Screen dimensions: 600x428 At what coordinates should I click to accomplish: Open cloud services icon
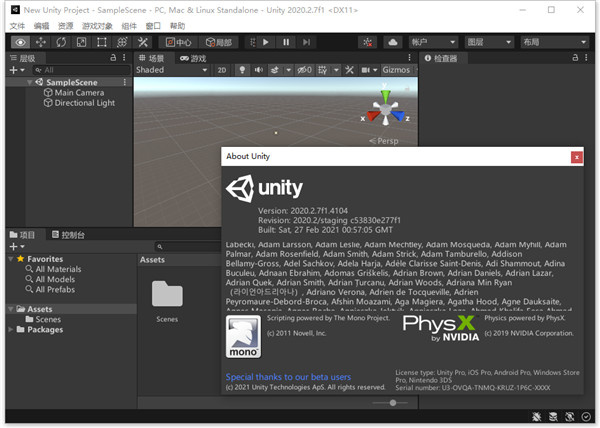coord(391,42)
